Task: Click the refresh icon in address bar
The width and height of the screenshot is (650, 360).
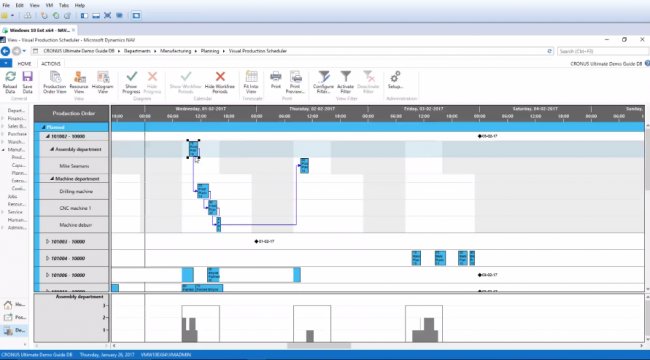Action: (x=550, y=51)
